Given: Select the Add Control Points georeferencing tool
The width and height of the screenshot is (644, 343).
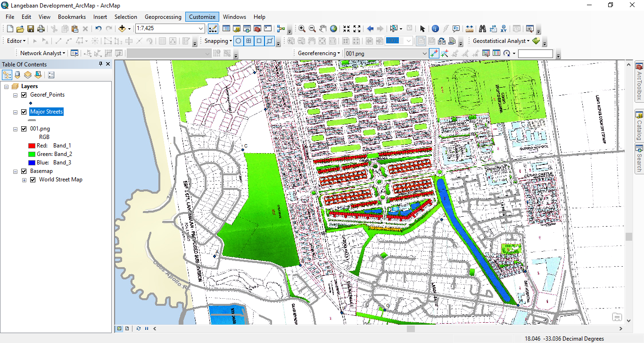Looking at the screenshot, I should pos(434,53).
